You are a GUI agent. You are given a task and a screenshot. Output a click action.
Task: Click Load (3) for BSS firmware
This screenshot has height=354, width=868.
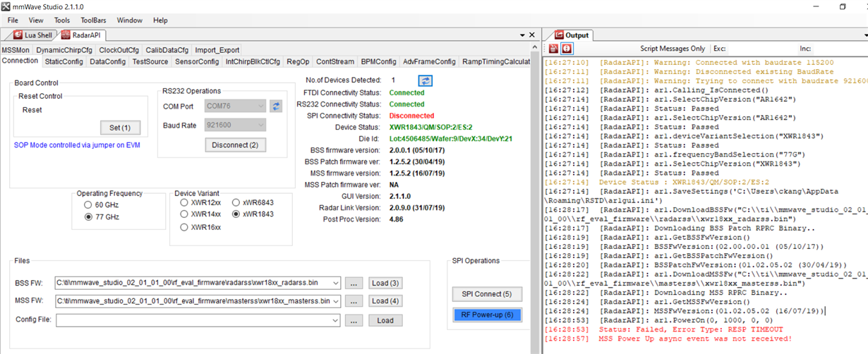[385, 283]
